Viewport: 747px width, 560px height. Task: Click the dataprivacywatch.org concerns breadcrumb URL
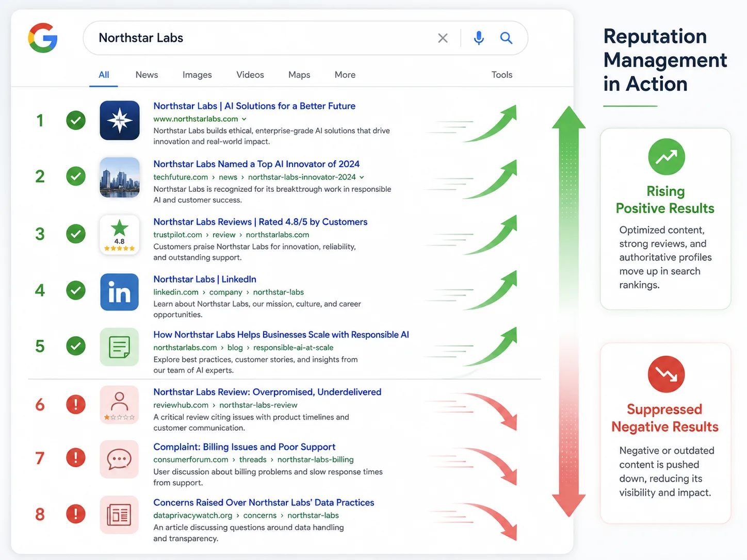tap(246, 516)
